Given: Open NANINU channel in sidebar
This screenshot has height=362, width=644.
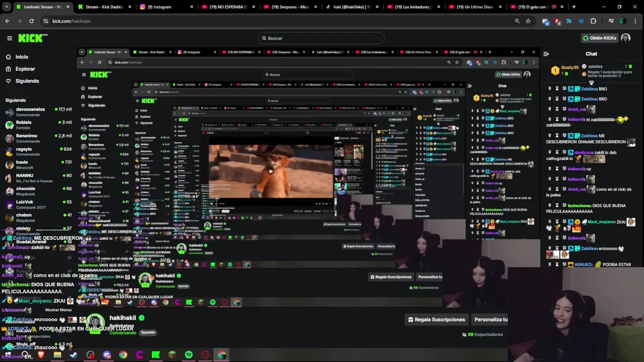Looking at the screenshot, I should click(39, 178).
